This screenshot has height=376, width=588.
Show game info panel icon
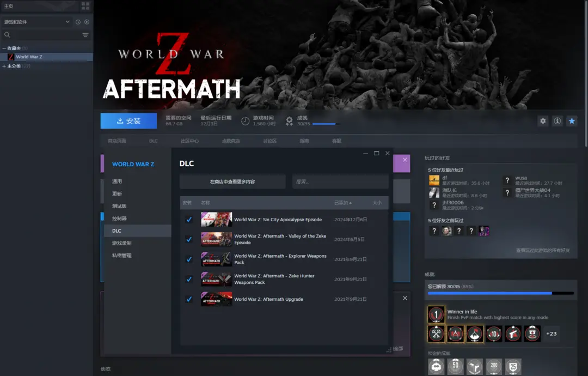(558, 121)
